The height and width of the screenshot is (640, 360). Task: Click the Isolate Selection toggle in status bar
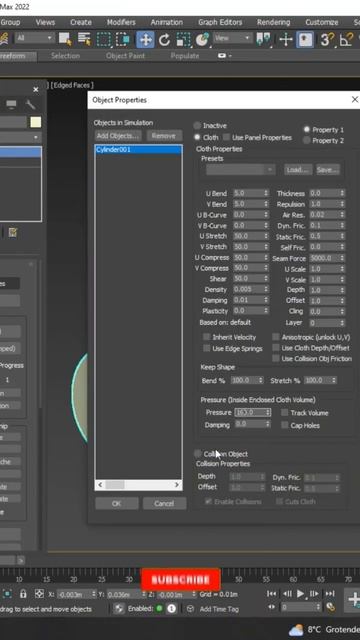tap(7, 594)
